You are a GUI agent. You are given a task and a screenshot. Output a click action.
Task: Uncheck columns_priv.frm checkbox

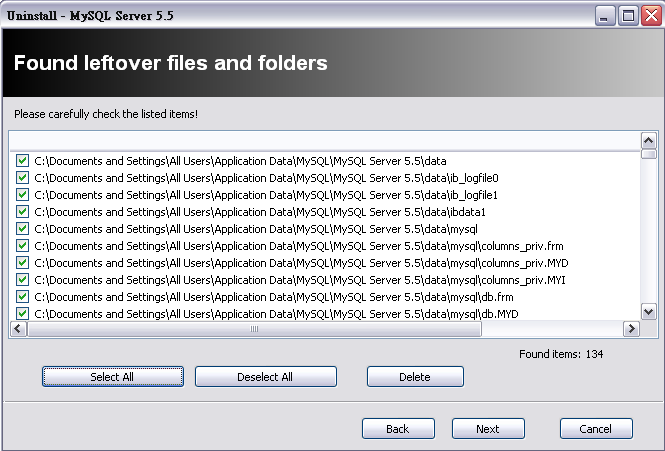(x=22, y=246)
